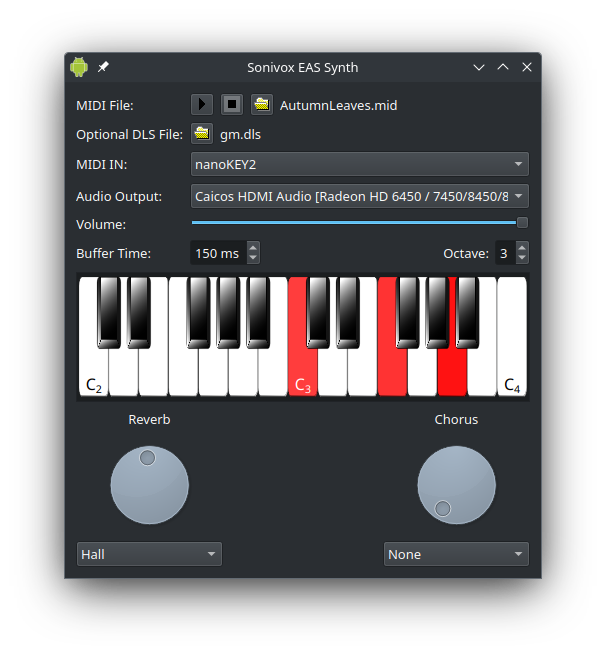
Task: Toggle the pin window icon
Action: 103,67
